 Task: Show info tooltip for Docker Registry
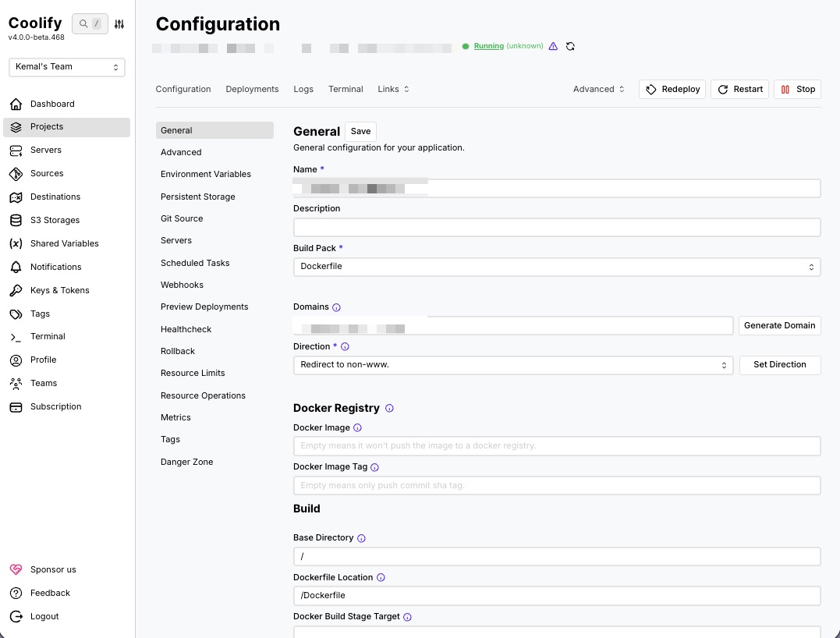tap(389, 408)
